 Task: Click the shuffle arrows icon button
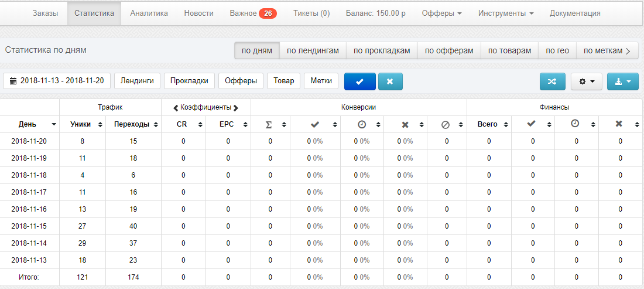pos(552,81)
